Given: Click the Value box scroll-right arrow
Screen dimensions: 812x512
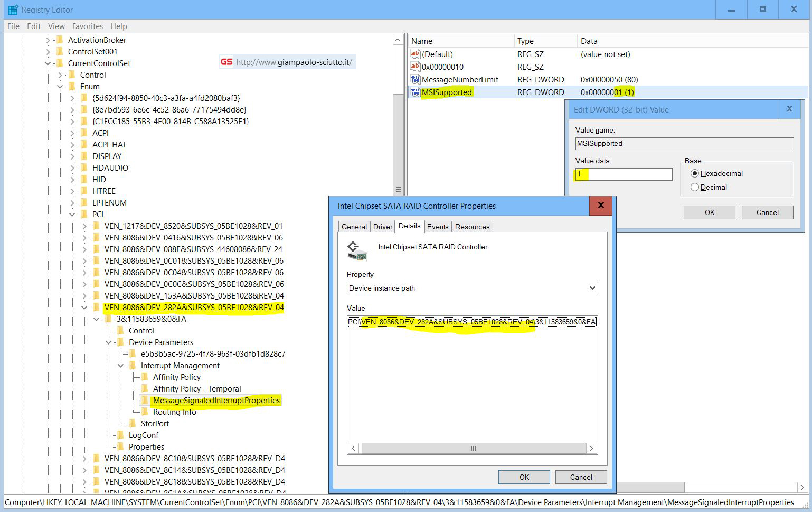Looking at the screenshot, I should [591, 448].
